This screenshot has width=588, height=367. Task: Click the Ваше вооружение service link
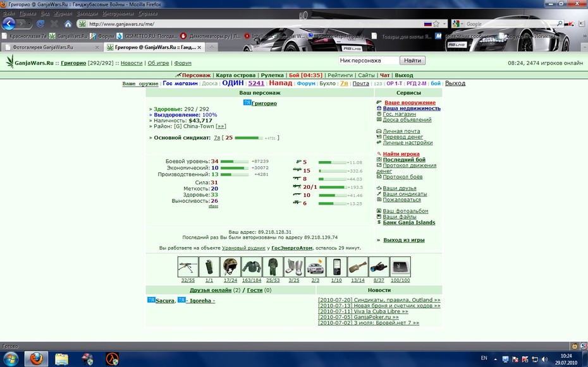[x=410, y=102]
